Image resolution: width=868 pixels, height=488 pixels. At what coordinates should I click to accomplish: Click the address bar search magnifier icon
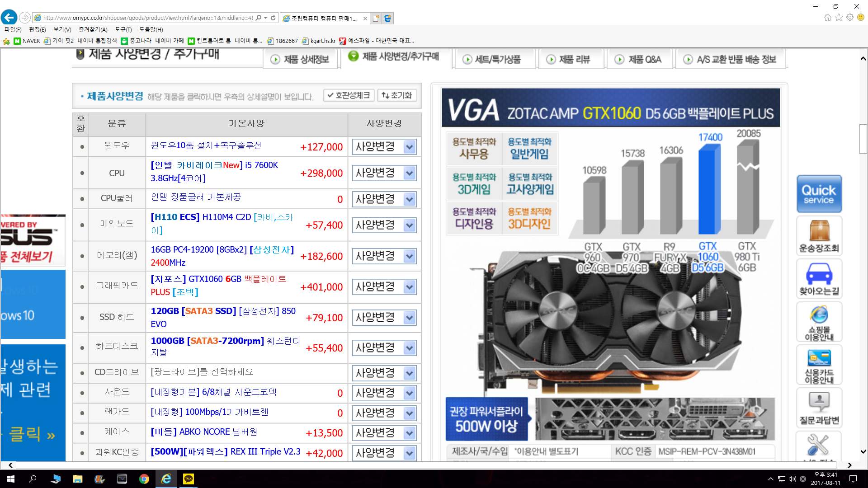click(x=259, y=18)
